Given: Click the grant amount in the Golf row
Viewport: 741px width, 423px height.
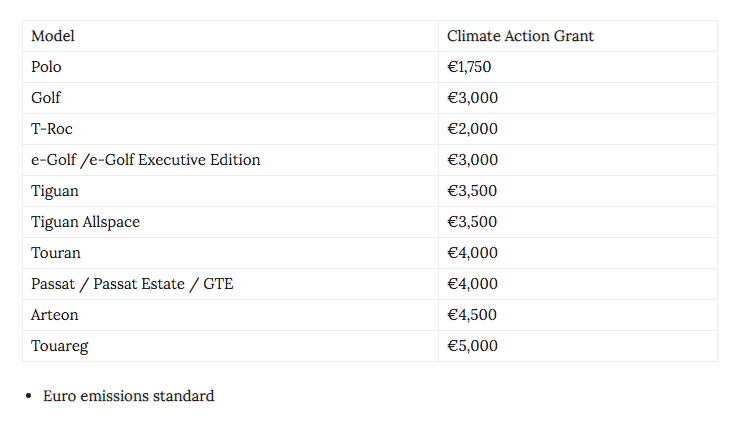Looking at the screenshot, I should click(472, 98).
